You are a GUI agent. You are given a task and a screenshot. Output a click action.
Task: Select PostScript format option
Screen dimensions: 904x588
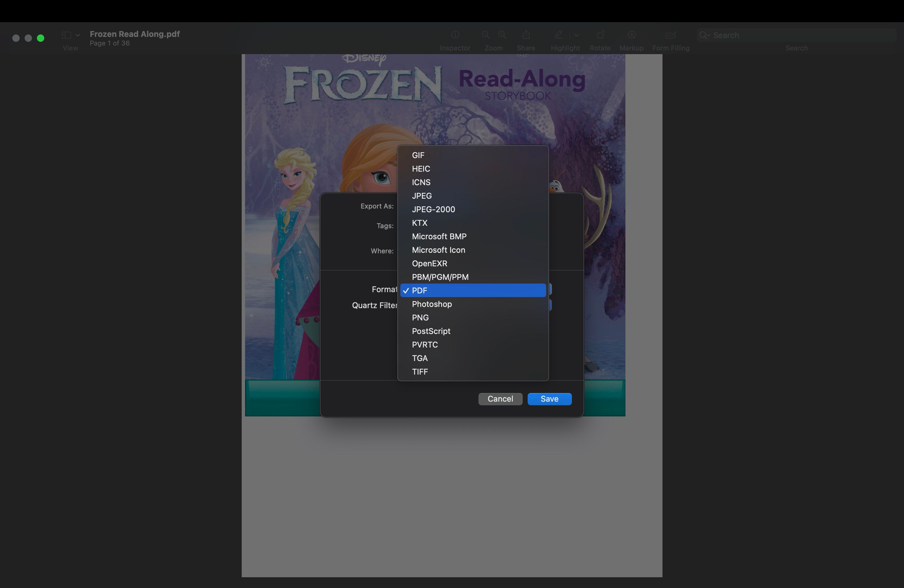point(431,331)
